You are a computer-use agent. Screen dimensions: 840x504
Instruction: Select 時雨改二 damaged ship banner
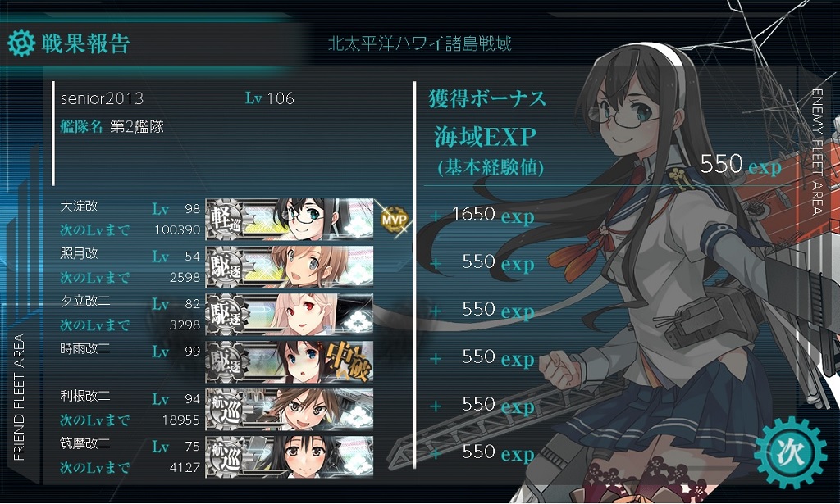tap(290, 361)
